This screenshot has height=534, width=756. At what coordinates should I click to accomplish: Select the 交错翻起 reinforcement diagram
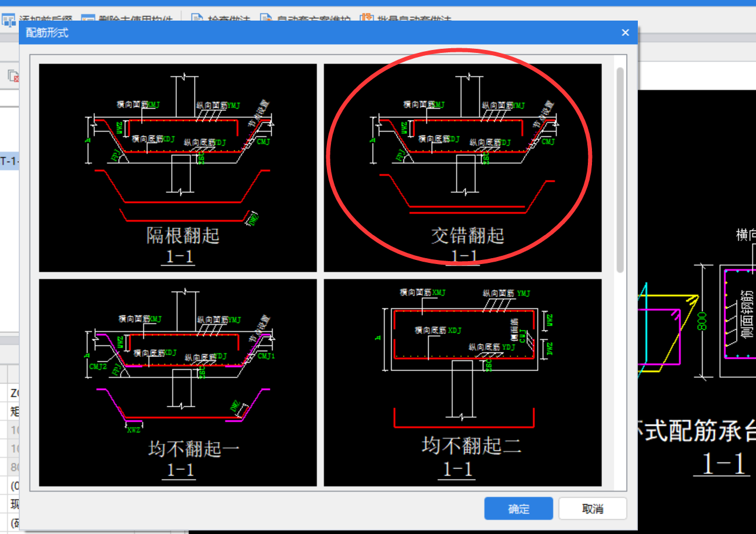463,168
